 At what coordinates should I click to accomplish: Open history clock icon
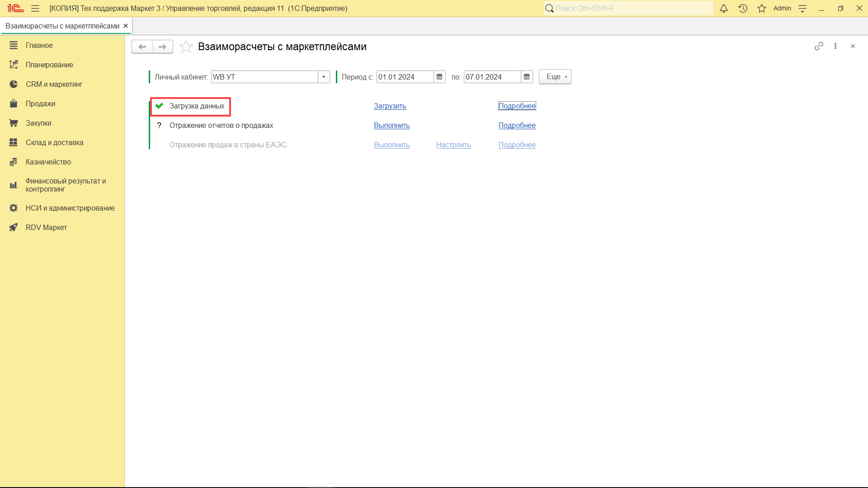[743, 8]
